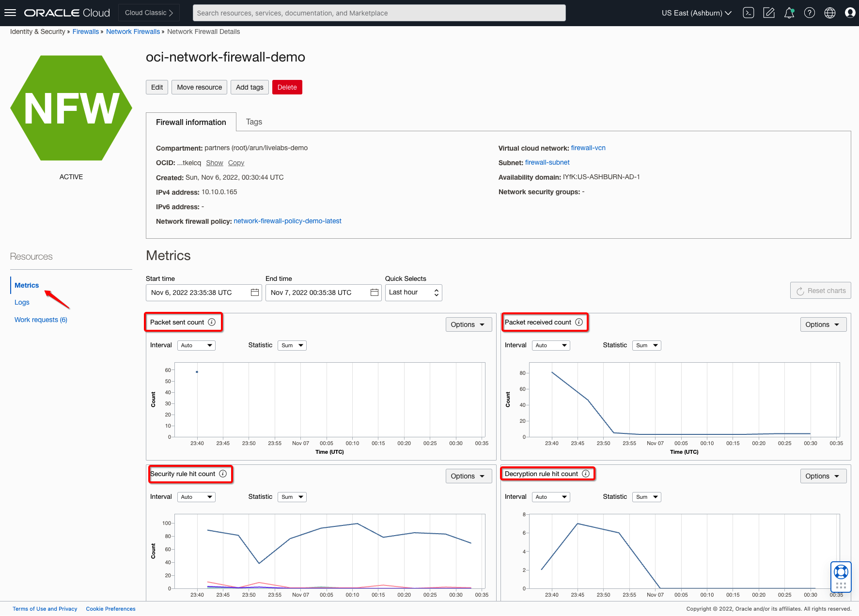The height and width of the screenshot is (616, 859).
Task: Open Cookie Preferences link
Action: [x=111, y=609]
